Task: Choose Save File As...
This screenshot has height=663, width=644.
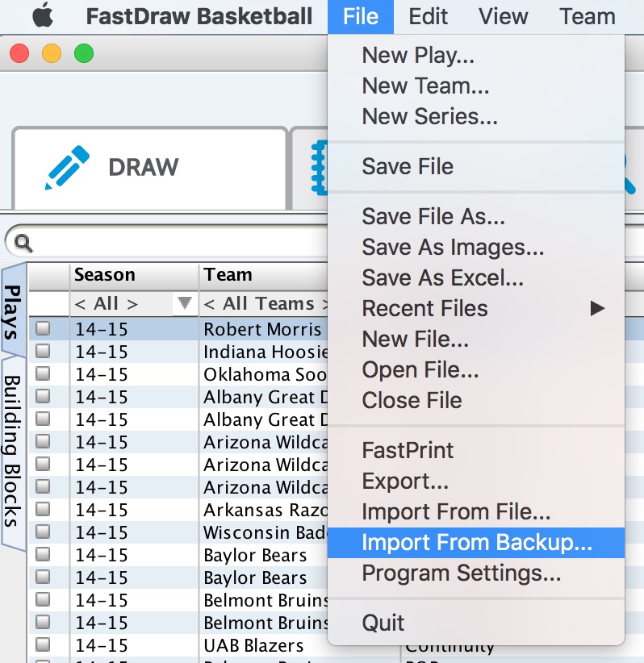Action: click(476, 216)
